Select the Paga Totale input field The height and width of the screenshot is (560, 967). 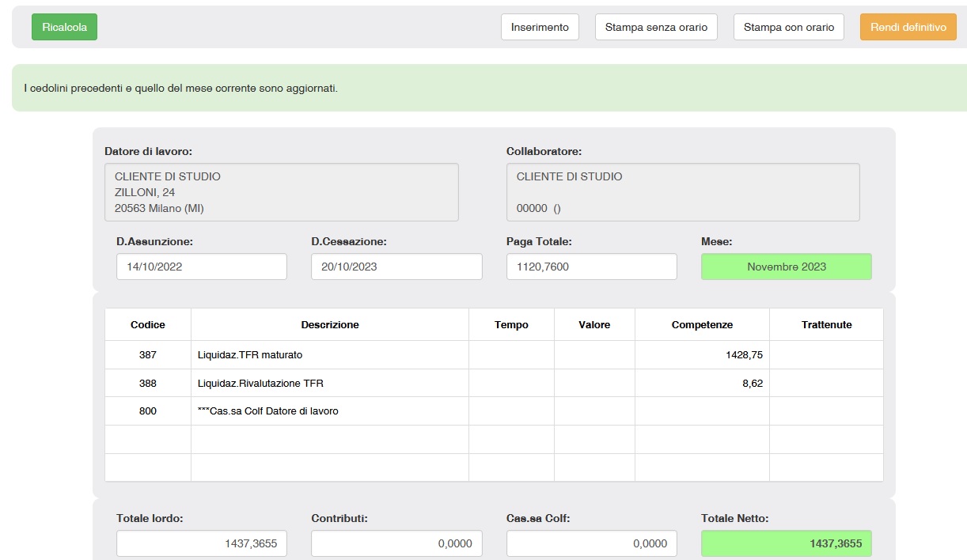tap(591, 267)
